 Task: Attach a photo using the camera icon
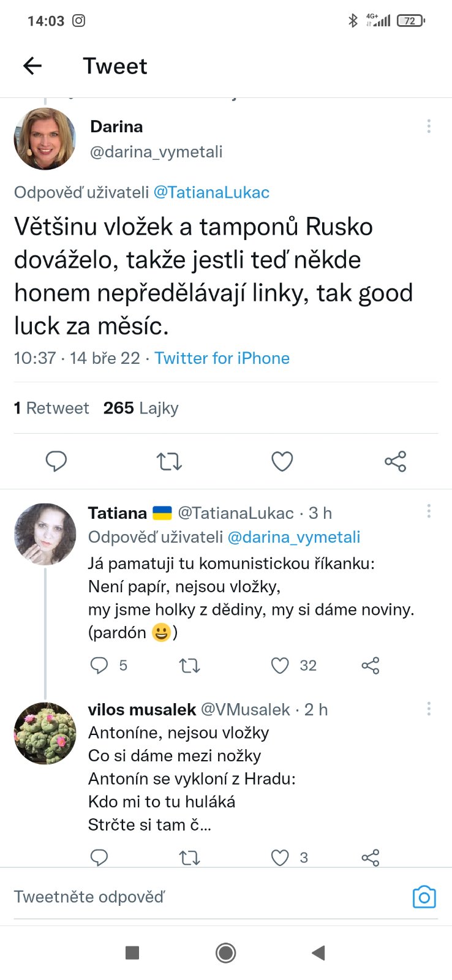coord(424,897)
